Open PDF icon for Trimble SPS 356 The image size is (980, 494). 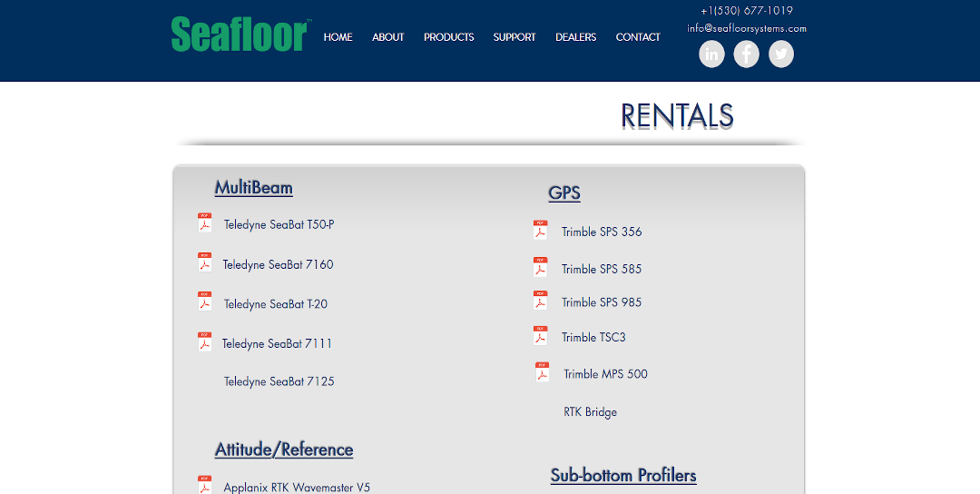[x=541, y=230]
